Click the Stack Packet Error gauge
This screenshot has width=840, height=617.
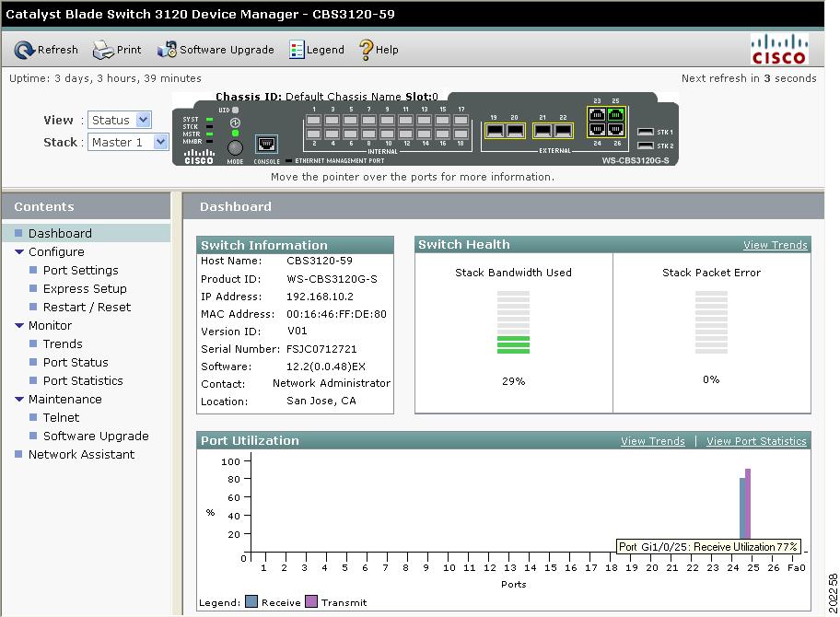click(x=711, y=322)
